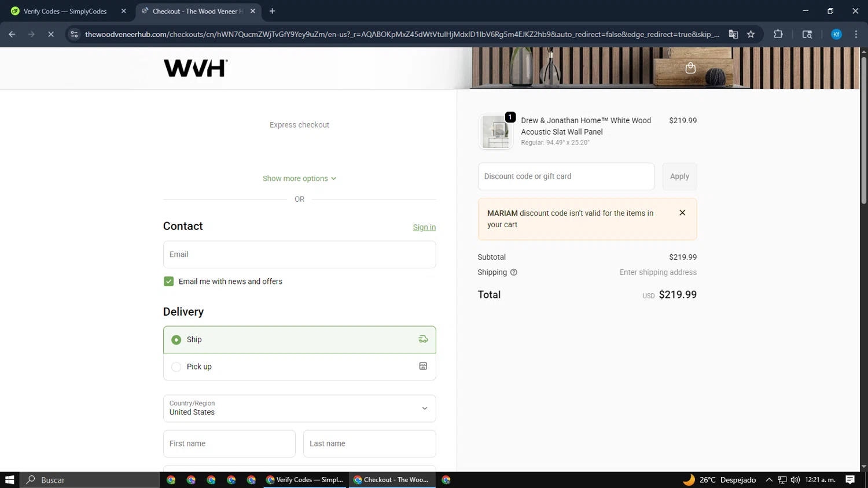
Task: Switch to the Checkout Wood Veneer tab
Action: point(198,11)
